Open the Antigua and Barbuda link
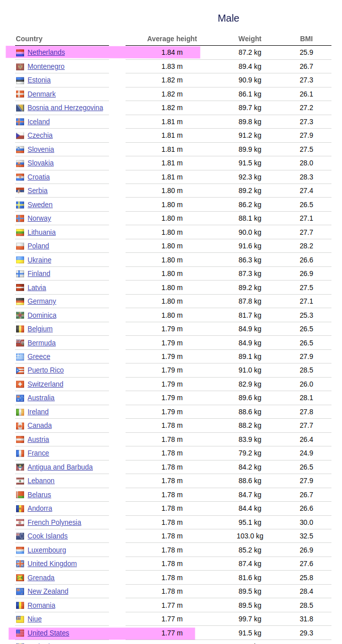 point(60,467)
